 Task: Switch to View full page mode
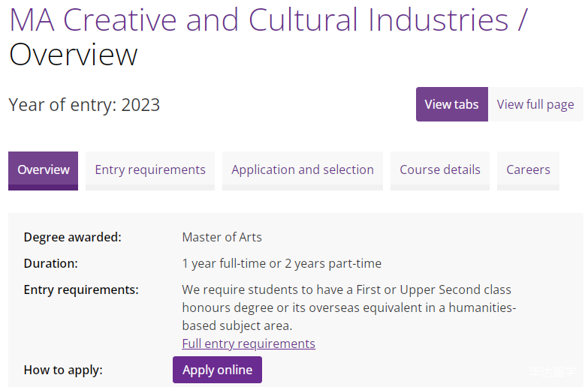pos(535,104)
